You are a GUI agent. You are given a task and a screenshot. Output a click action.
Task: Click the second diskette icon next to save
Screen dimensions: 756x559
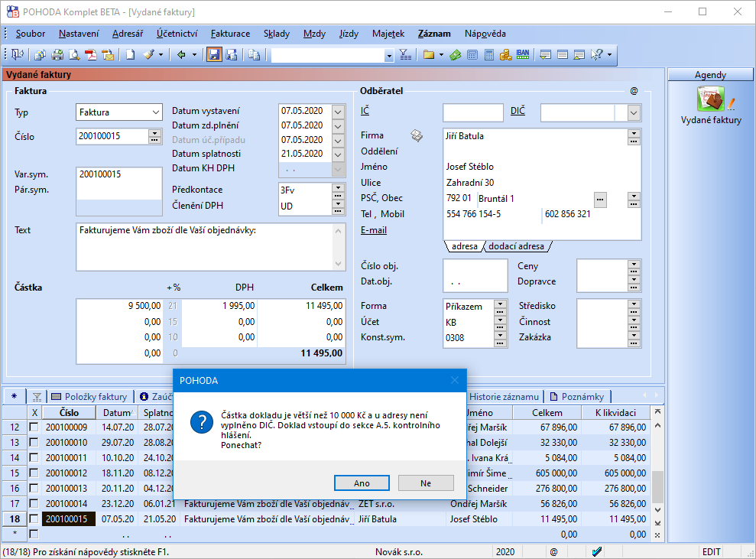[232, 55]
